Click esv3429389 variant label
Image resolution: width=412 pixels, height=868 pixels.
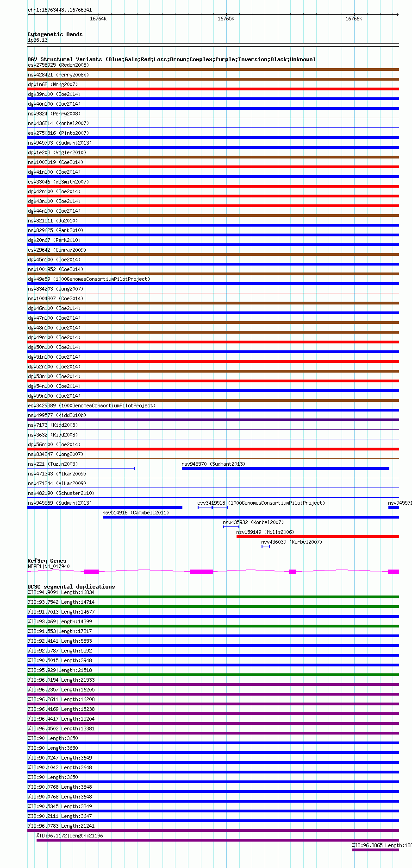92,405
